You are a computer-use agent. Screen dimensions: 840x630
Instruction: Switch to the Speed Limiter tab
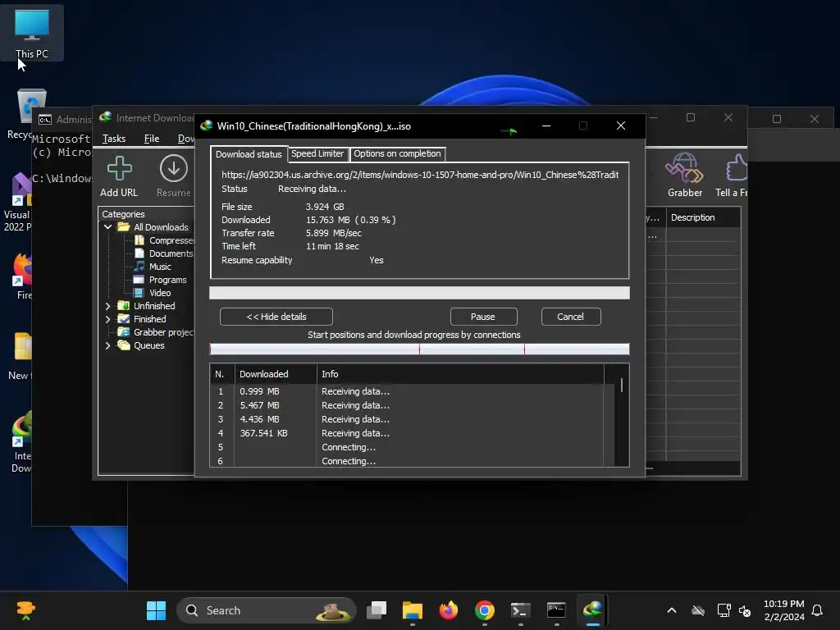tap(317, 153)
